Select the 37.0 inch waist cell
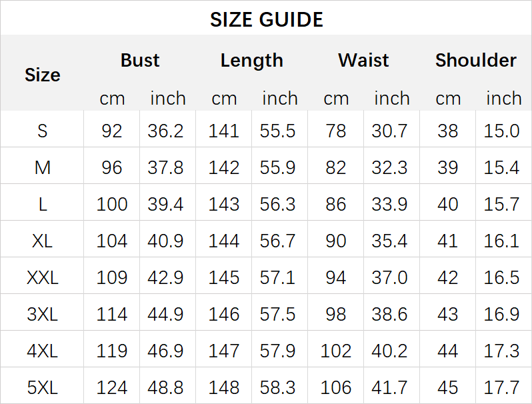Viewport: 532px width, 404px height. coord(390,277)
